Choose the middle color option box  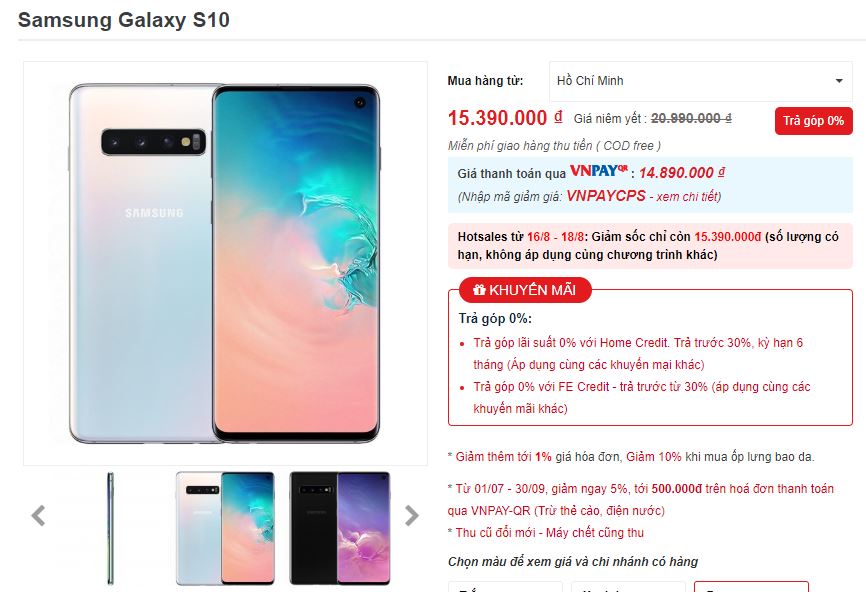coord(628,586)
